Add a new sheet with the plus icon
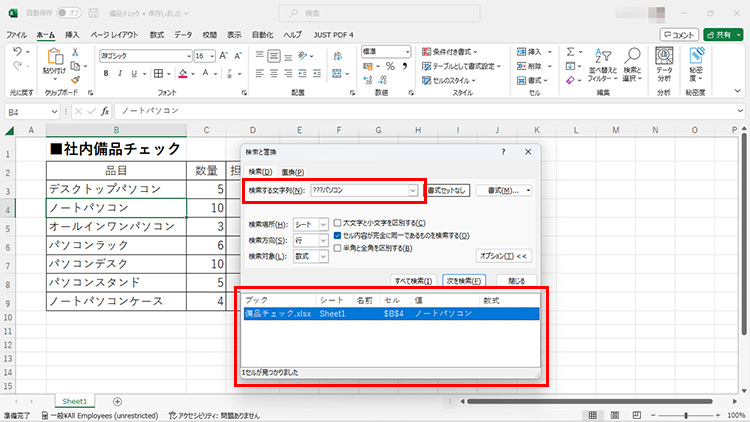750x422 pixels. pos(117,401)
